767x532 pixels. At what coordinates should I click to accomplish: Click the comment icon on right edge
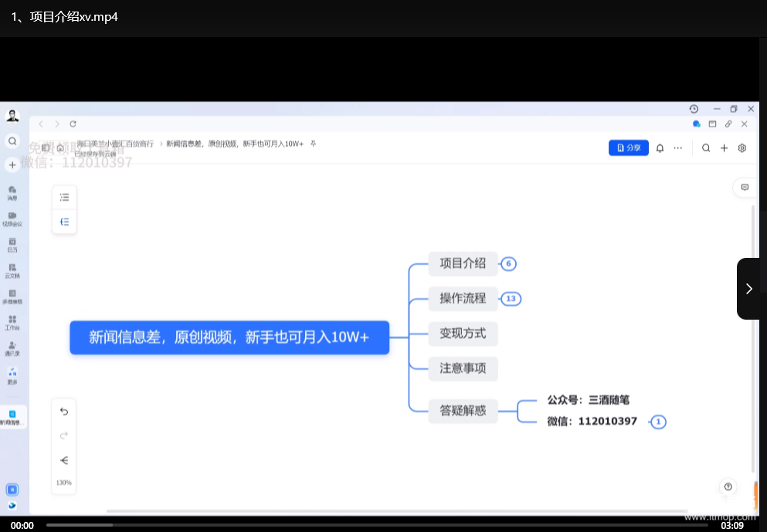[745, 187]
